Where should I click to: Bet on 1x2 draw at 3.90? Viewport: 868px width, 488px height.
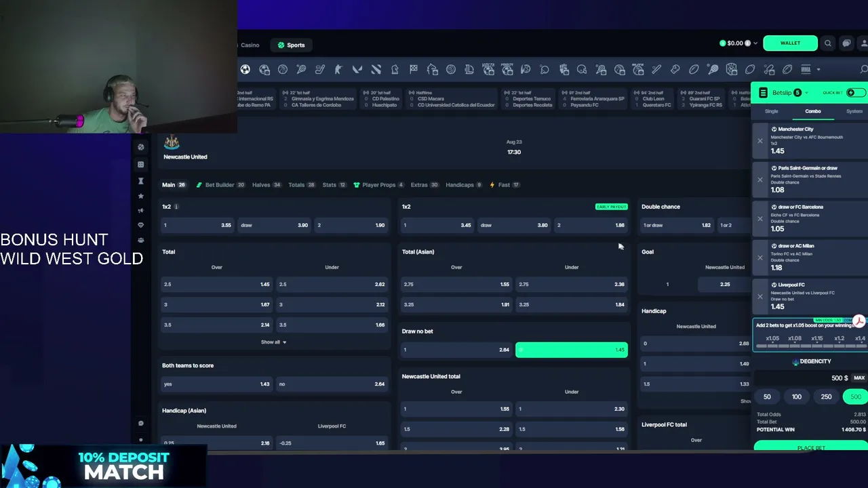point(274,225)
